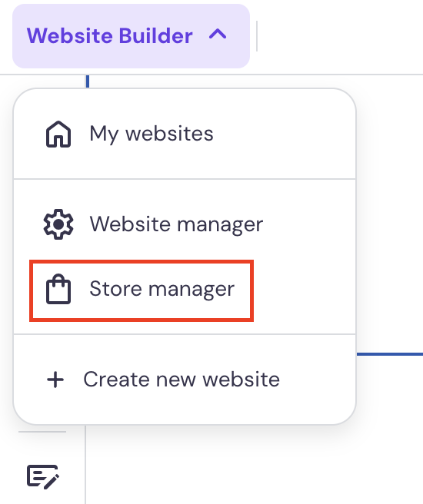Click the house icon beside My websites
The width and height of the screenshot is (423, 504).
(58, 134)
